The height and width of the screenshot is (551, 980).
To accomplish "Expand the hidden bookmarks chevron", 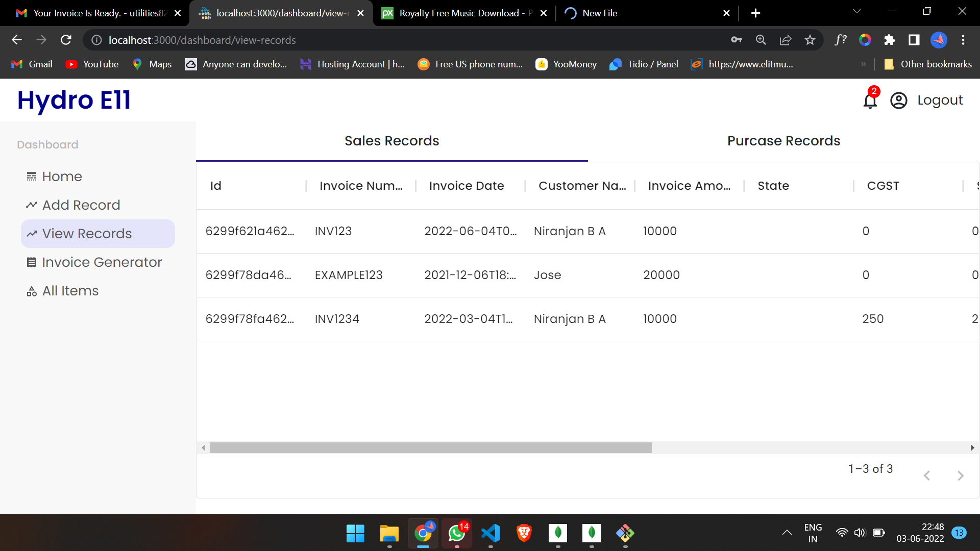I will 864,64.
